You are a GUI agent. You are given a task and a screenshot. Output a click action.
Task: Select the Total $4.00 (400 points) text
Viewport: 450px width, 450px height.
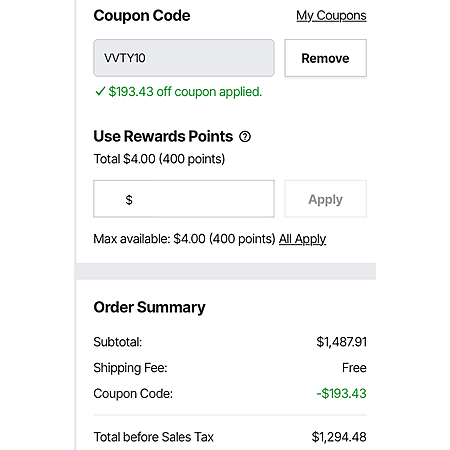pos(159,159)
